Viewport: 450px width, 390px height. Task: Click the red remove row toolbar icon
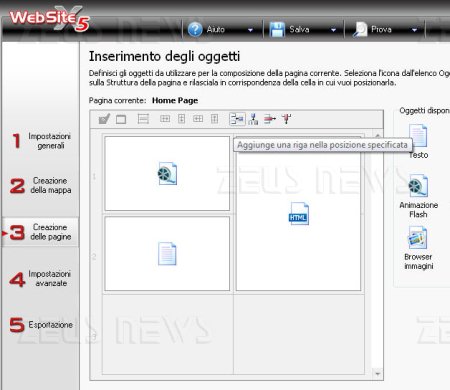pyautogui.click(x=270, y=119)
